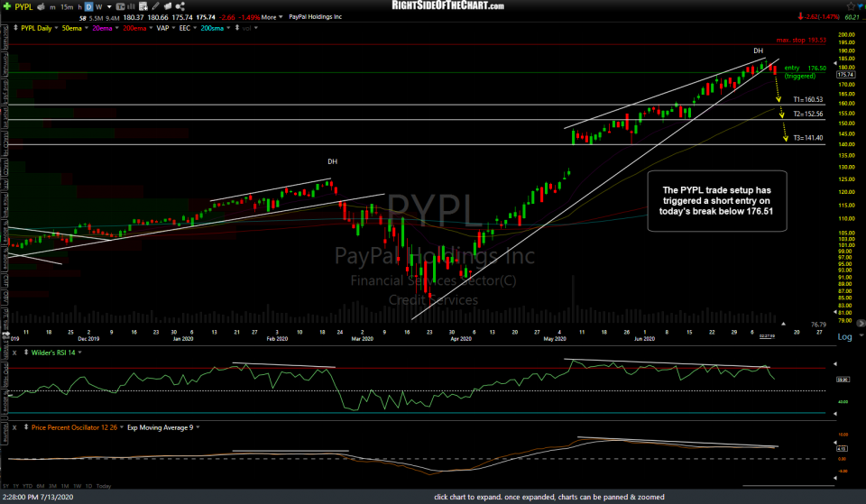This screenshot has width=866, height=504.
Task: Switch to the m timeframe
Action: tap(52, 7)
